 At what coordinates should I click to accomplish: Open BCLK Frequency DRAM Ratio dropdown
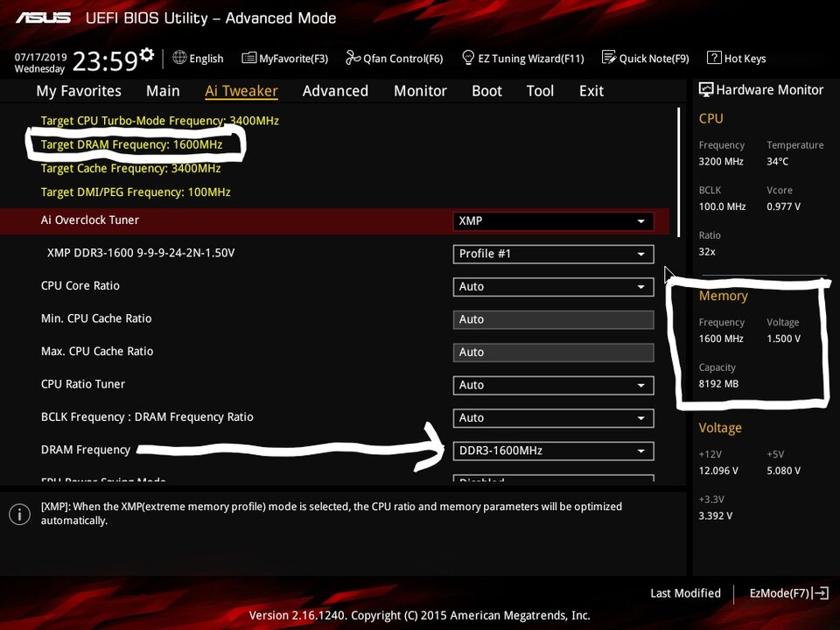(553, 418)
